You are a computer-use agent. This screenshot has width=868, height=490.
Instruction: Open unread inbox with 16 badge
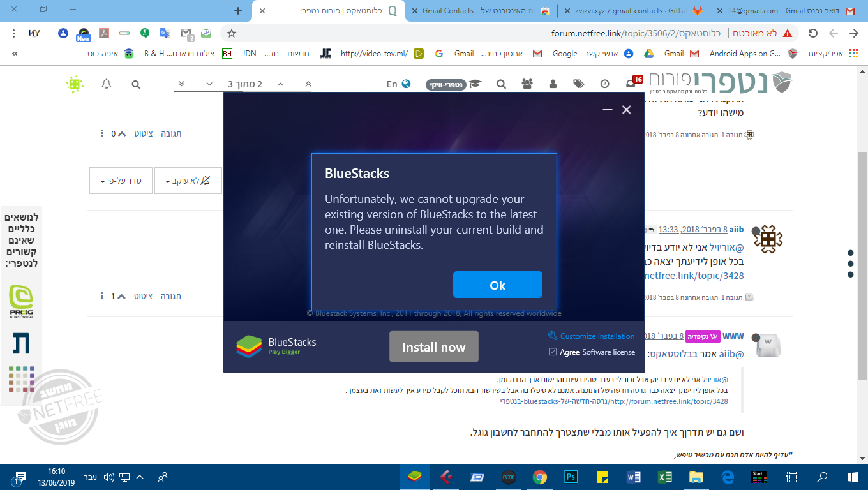tap(631, 84)
